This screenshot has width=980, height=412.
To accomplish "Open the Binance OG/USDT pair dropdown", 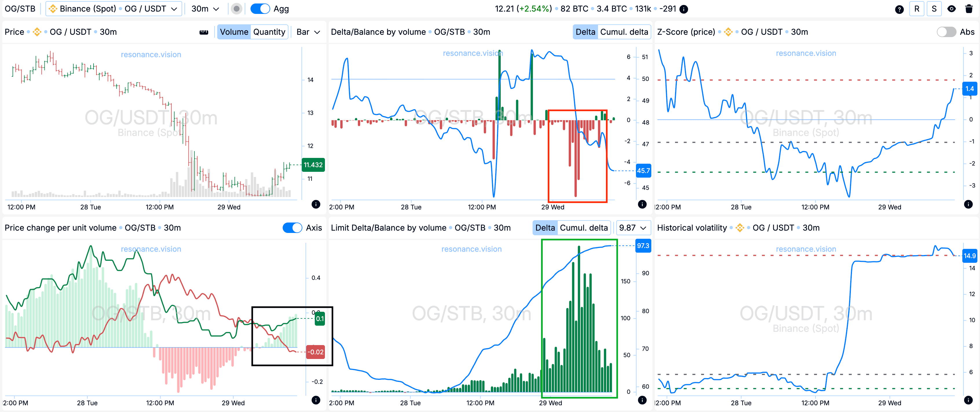I will pos(113,9).
